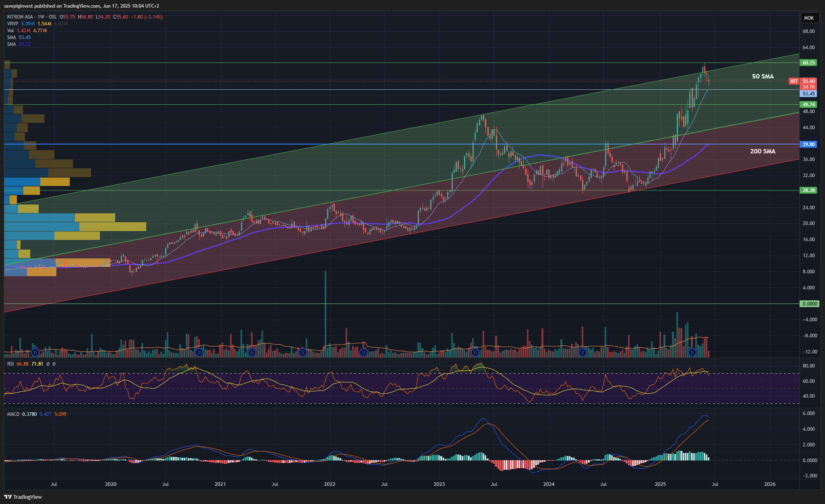Open the late-2020 dividend D marker
Screen dimensions: 825x504
pyautogui.click(x=199, y=353)
